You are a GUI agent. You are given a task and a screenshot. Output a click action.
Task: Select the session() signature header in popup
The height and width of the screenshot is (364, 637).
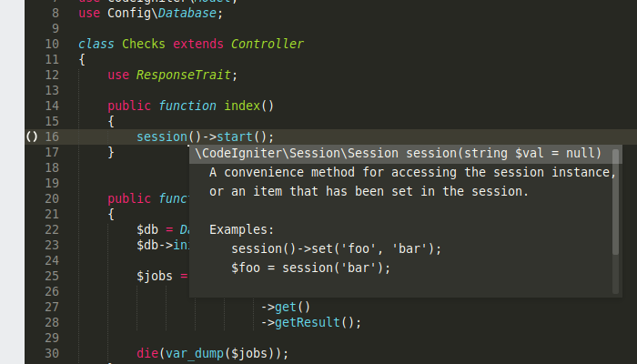[x=398, y=153]
